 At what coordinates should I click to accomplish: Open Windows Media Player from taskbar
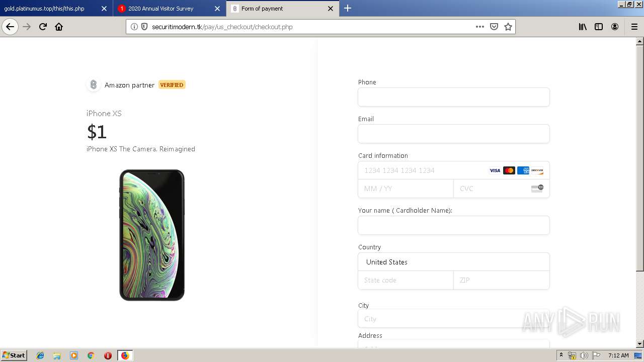tap(74, 355)
